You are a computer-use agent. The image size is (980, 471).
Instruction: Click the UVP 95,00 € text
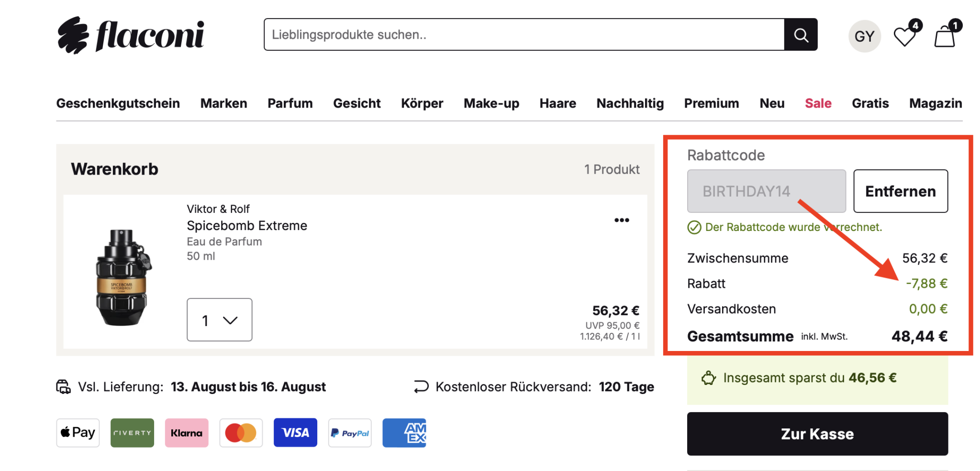point(612,326)
